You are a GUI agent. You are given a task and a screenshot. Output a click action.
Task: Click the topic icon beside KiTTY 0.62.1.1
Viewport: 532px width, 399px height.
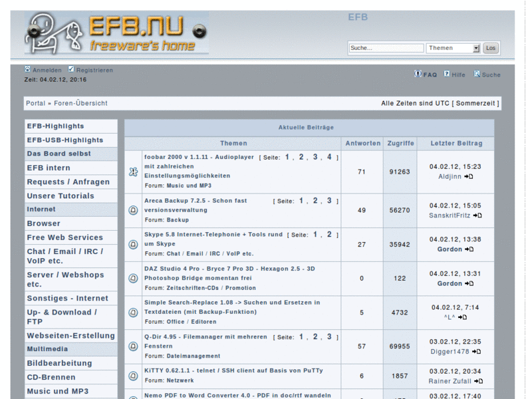click(x=134, y=376)
